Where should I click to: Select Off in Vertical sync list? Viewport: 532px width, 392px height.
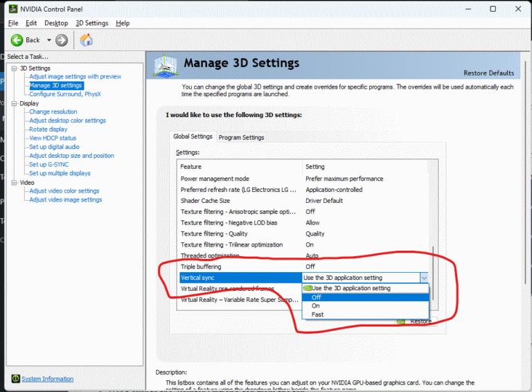pos(317,297)
